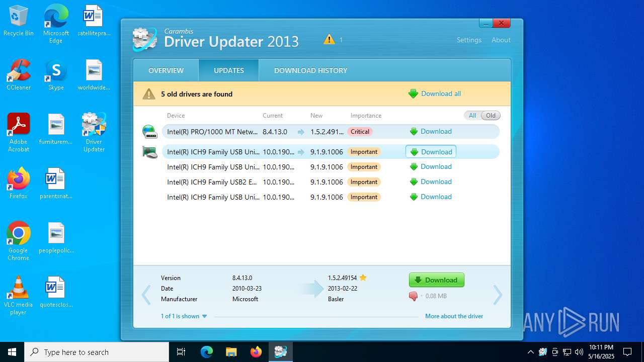Viewport: 644px width, 362px height.
Task: Select worldwide image file on desktop
Action: (x=94, y=75)
